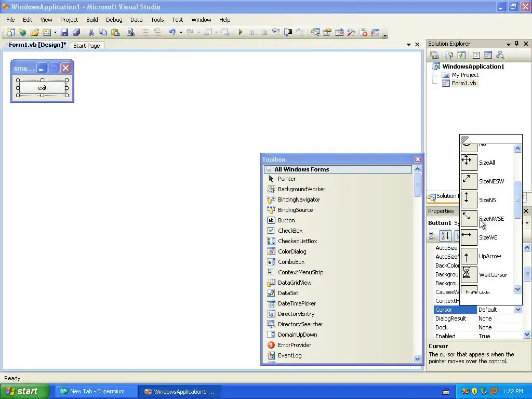This screenshot has width=532, height=399.
Task: Open the Build menu
Action: pyautogui.click(x=92, y=20)
